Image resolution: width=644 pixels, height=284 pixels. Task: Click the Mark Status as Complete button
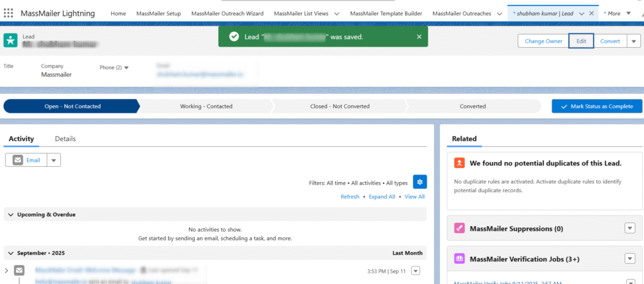tap(596, 106)
